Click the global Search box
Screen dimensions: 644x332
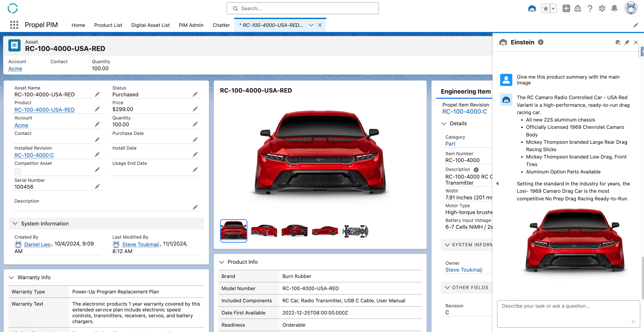302,8
